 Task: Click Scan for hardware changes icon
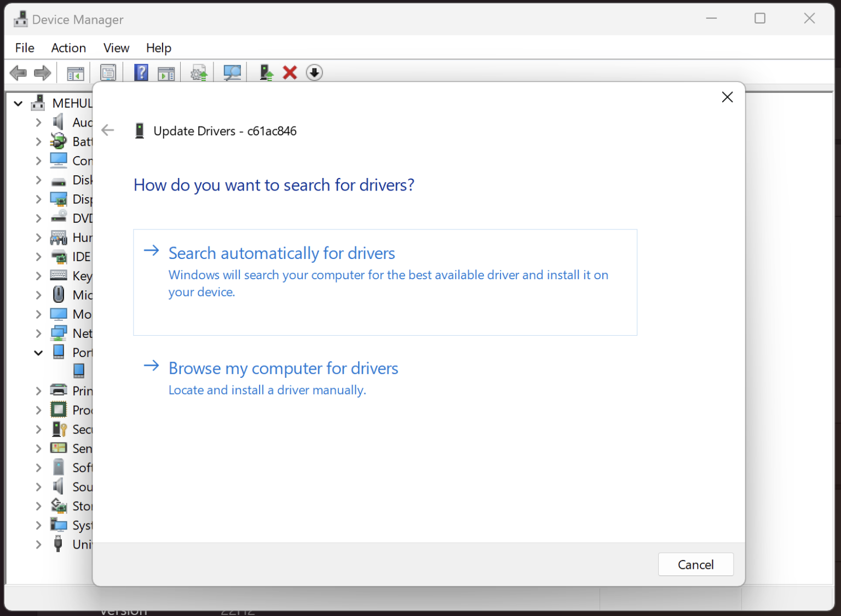(232, 73)
